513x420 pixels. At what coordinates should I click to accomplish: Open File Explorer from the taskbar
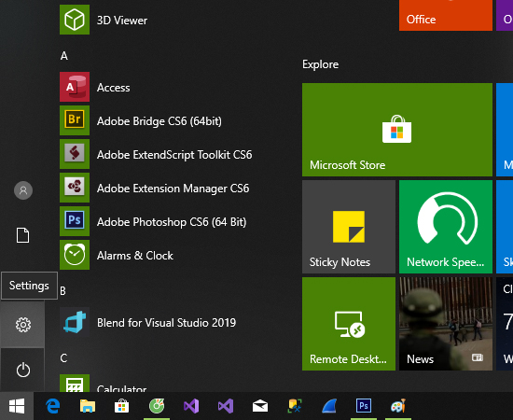[88, 406]
